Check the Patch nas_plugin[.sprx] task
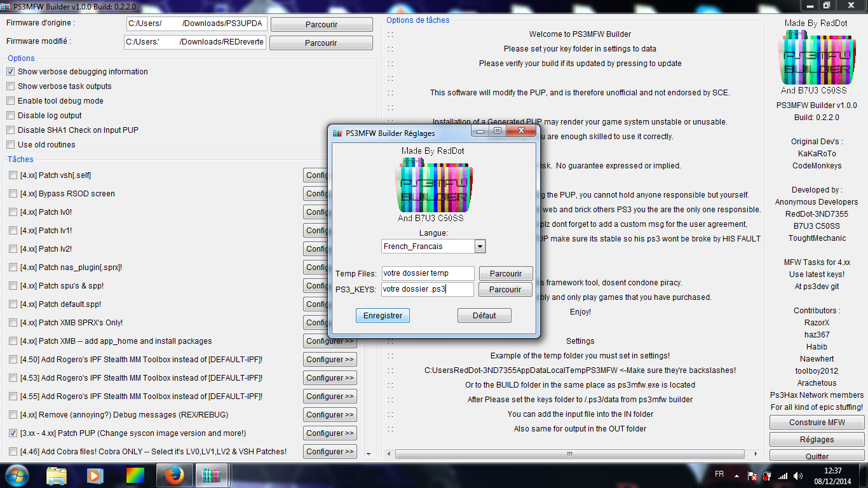 point(13,268)
